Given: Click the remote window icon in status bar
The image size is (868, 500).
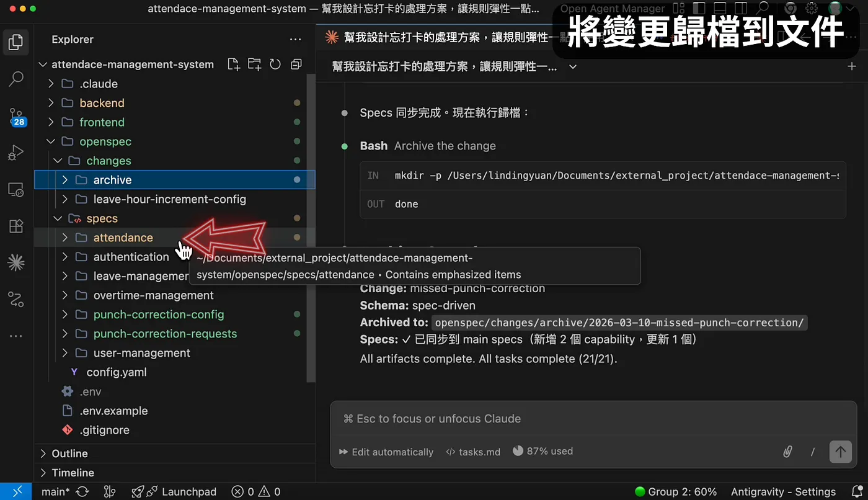Looking at the screenshot, I should pos(17,492).
